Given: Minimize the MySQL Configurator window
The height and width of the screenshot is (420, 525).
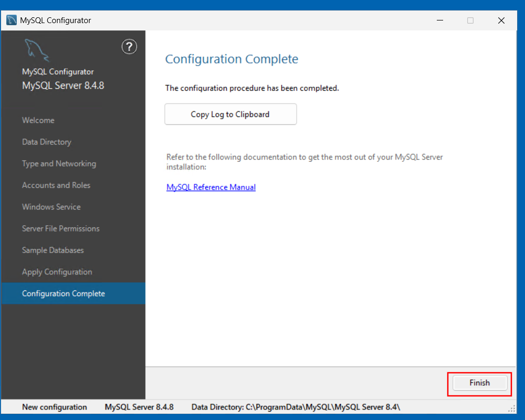Looking at the screenshot, I should (x=440, y=20).
